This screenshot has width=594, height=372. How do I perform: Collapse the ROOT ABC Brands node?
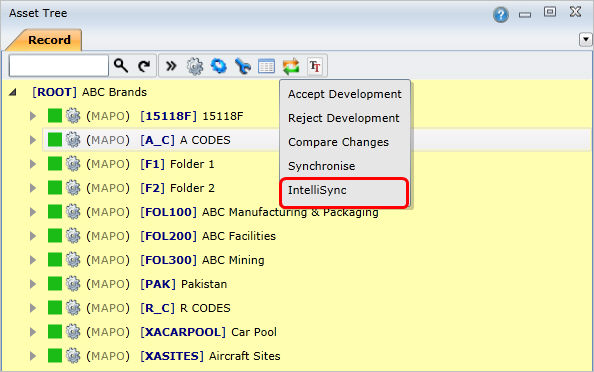pyautogui.click(x=13, y=92)
